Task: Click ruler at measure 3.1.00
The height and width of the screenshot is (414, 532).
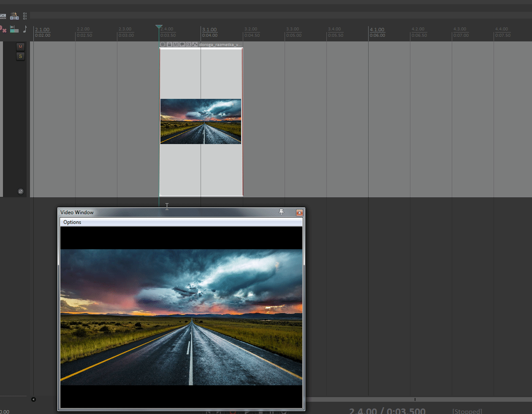Action: (209, 30)
